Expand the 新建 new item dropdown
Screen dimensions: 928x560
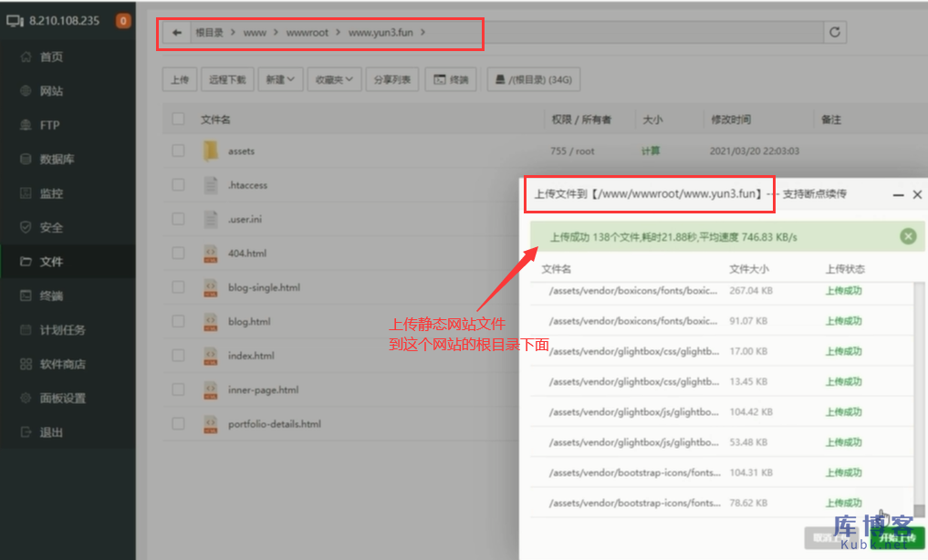click(x=279, y=79)
